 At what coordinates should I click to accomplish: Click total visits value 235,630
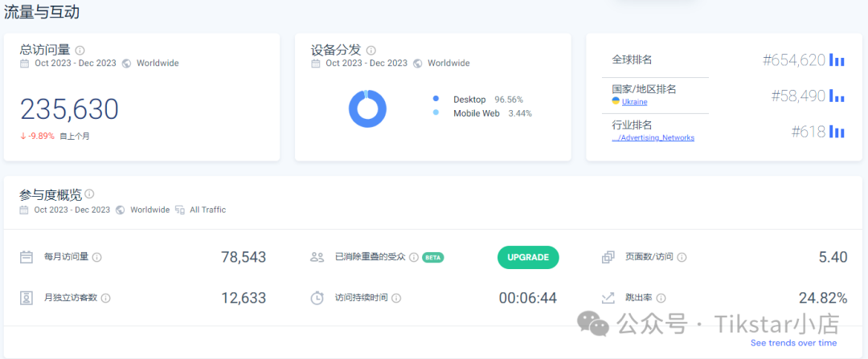tap(69, 109)
